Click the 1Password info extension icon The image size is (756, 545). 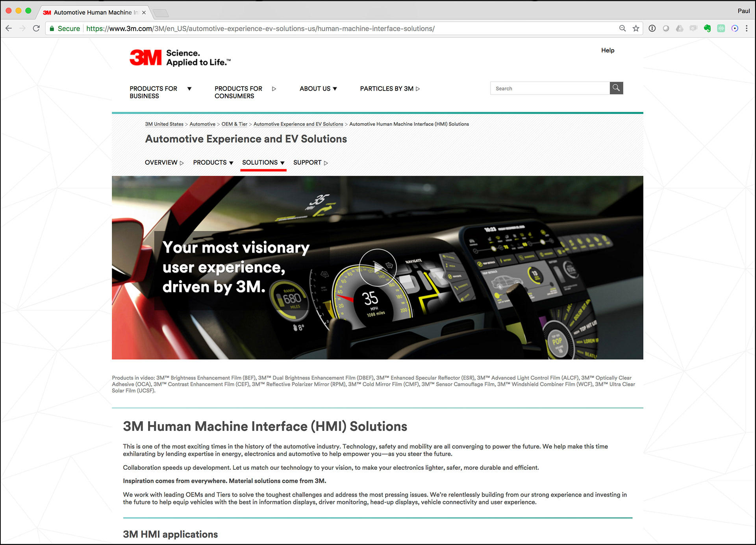click(652, 28)
